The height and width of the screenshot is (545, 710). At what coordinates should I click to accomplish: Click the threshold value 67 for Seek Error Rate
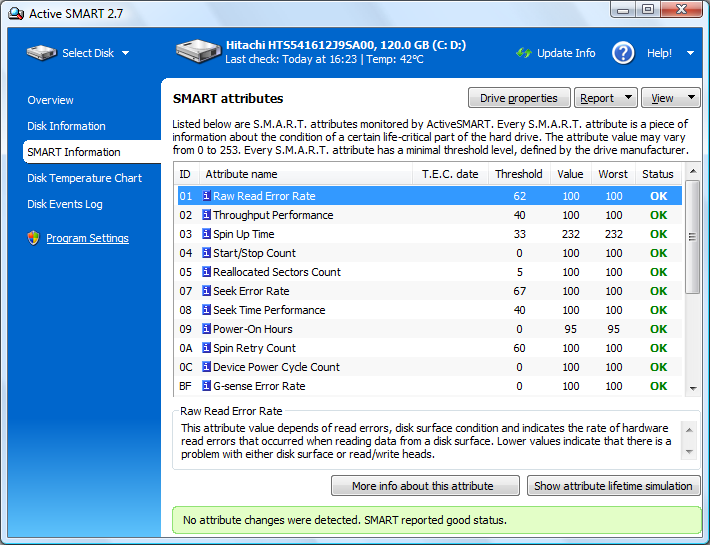click(x=519, y=291)
